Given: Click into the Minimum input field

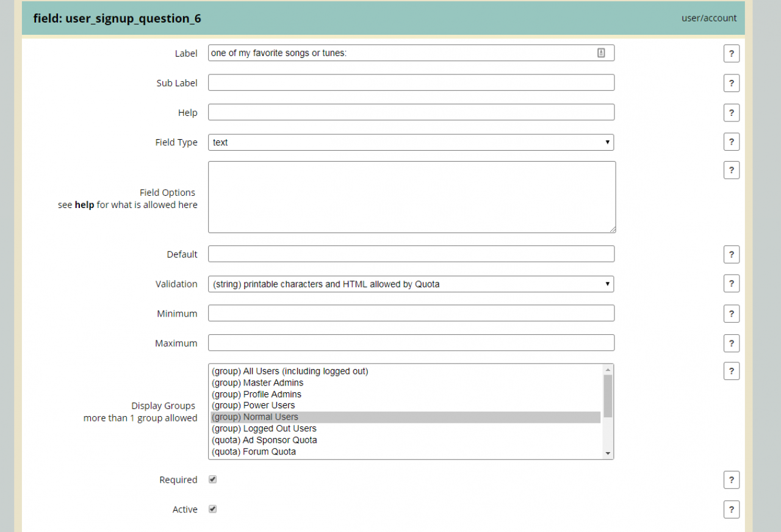Looking at the screenshot, I should [411, 314].
